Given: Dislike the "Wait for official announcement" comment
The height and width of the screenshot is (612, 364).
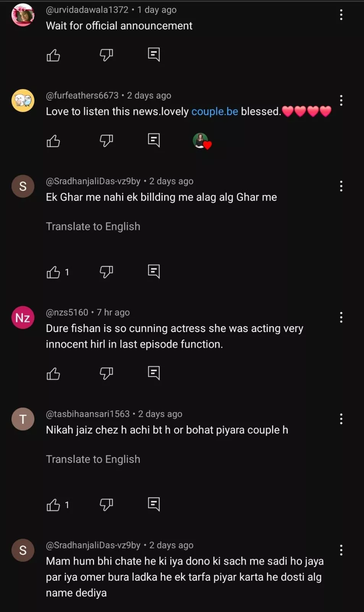Looking at the screenshot, I should coord(106,55).
